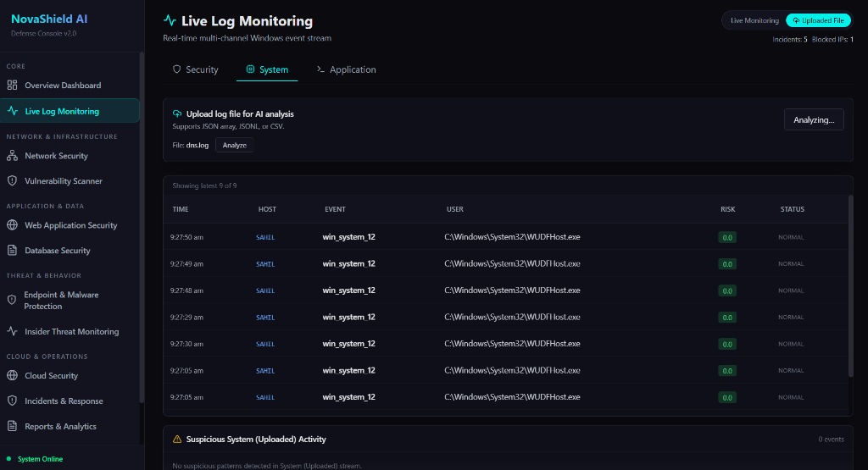Click the pulse icon beside Live Log Monitoring heading
Screen dimensions: 868x470
(170, 20)
